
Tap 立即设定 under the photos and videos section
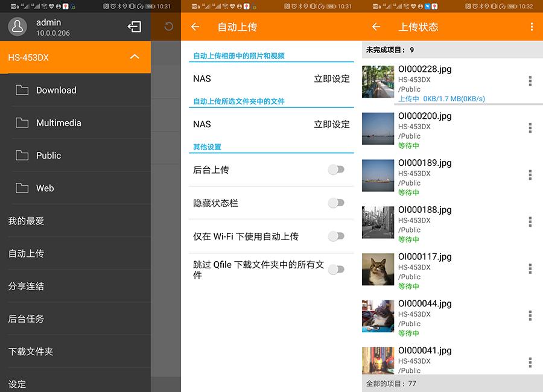(331, 79)
